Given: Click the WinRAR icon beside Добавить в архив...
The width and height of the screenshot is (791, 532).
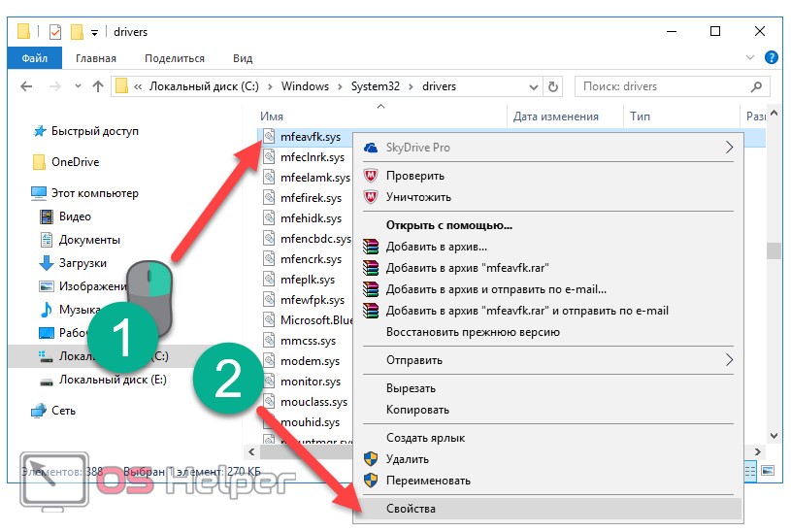Looking at the screenshot, I should tap(370, 247).
